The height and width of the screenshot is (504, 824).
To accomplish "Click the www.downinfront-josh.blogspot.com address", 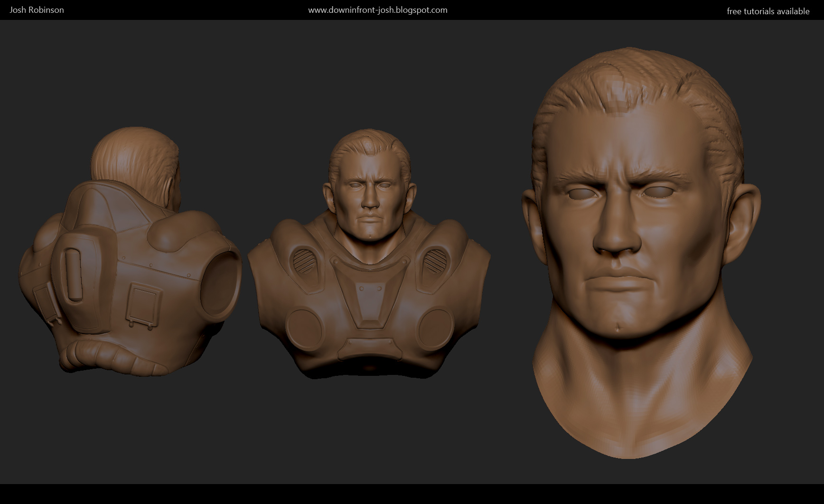I will (378, 10).
